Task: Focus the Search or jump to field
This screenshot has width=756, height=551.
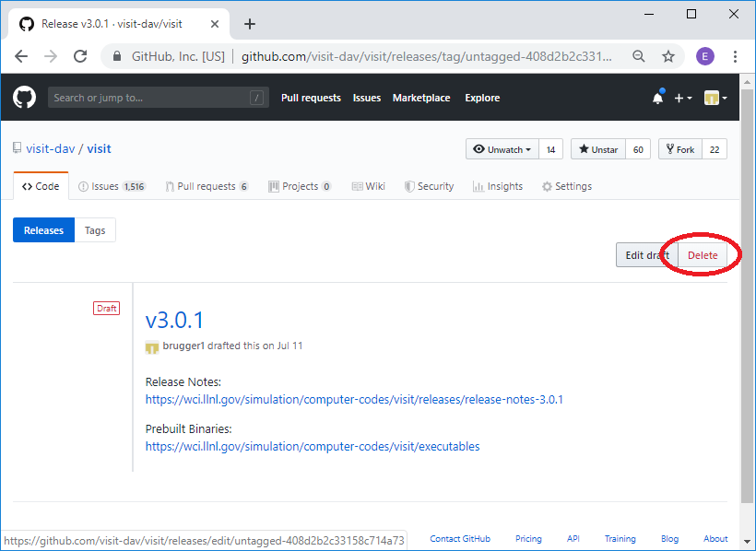Action: point(159,98)
